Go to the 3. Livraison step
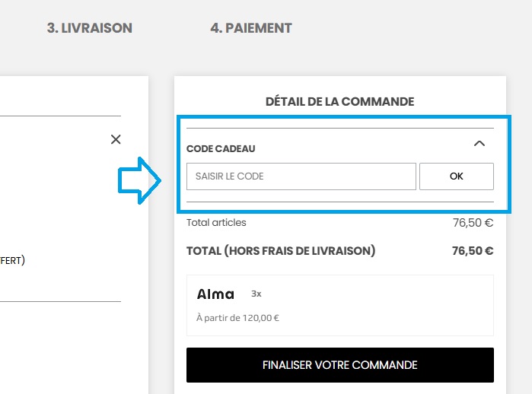The width and height of the screenshot is (532, 394). [90, 28]
